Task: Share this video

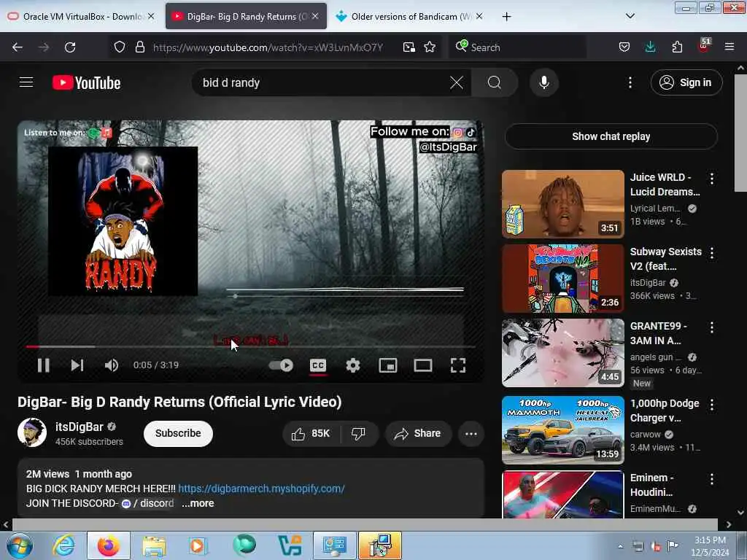Action: [x=418, y=433]
